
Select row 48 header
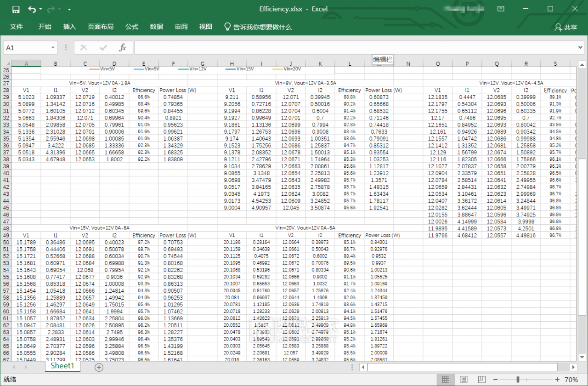(6, 228)
